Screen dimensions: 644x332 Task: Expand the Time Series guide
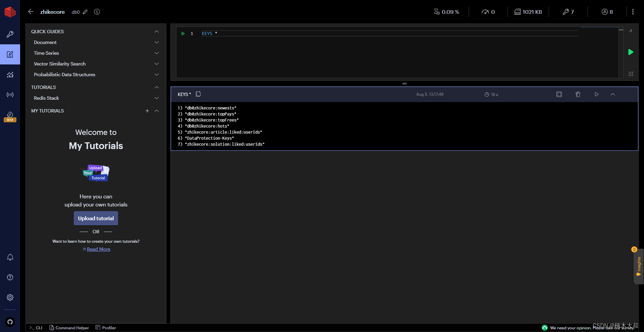click(x=157, y=53)
